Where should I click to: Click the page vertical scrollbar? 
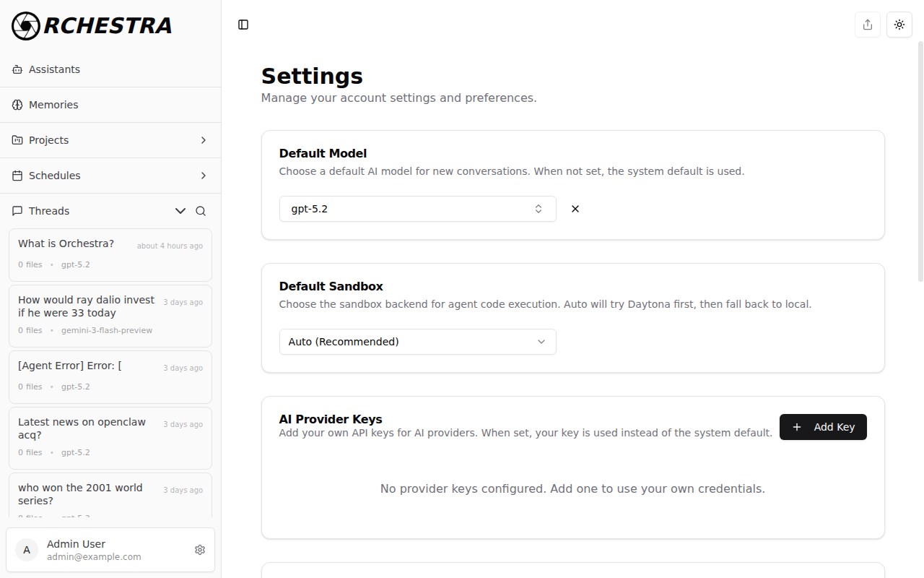point(920,161)
